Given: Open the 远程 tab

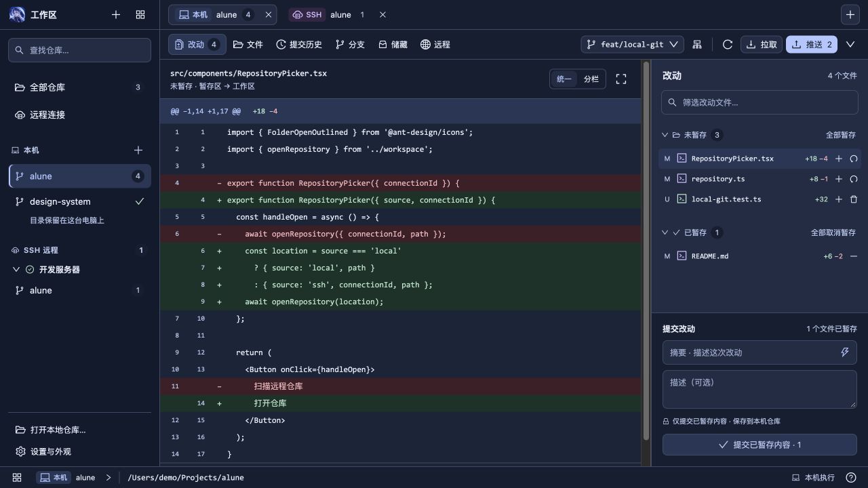Looking at the screenshot, I should (x=435, y=44).
